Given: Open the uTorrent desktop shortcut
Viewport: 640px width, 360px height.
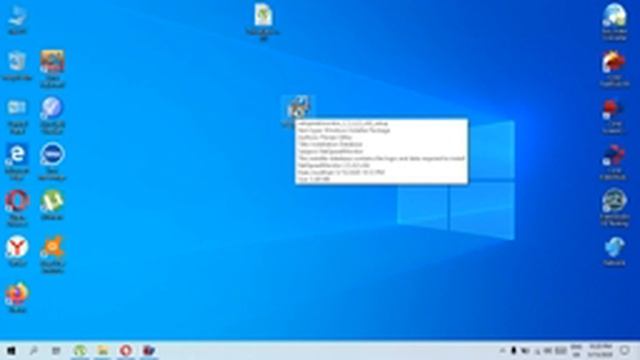Looking at the screenshot, I should coord(52,205).
